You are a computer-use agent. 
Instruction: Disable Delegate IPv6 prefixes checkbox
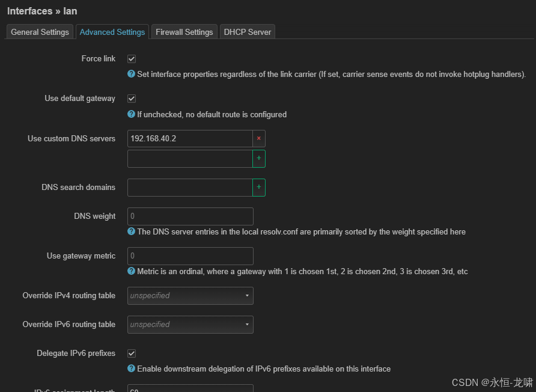click(x=132, y=354)
